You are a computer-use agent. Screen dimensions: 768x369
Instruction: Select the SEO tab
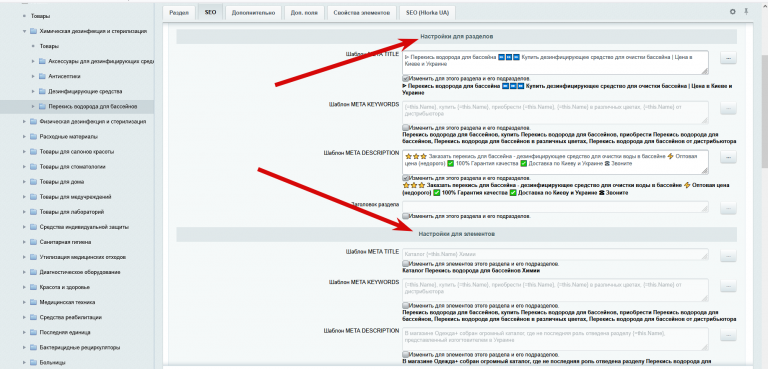(x=210, y=13)
